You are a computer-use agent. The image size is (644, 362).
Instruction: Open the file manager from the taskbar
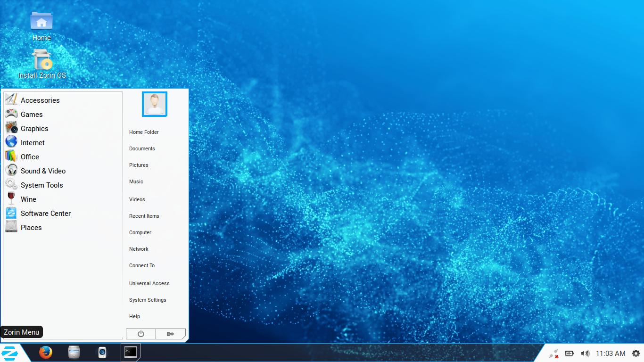tap(74, 352)
